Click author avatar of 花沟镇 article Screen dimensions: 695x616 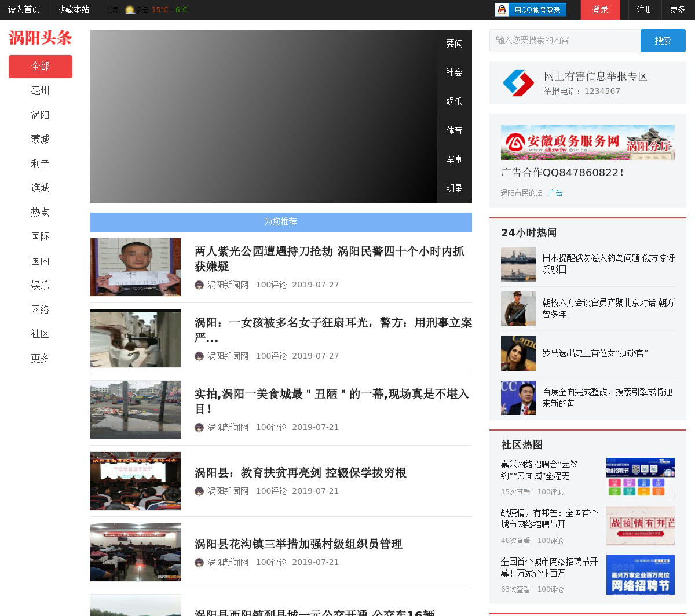[x=199, y=563]
